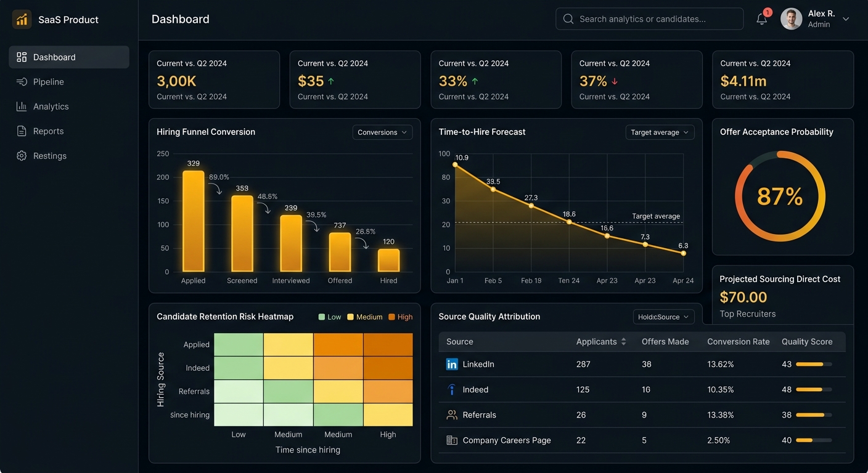Click the 7.3 forecast data point
The image size is (868, 473).
pyautogui.click(x=645, y=245)
